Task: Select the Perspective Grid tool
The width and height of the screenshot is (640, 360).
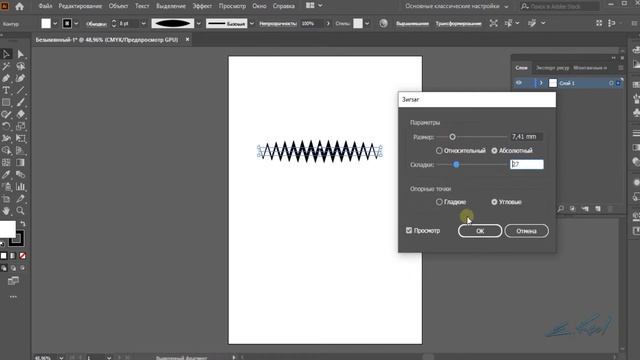Action: click(20, 150)
